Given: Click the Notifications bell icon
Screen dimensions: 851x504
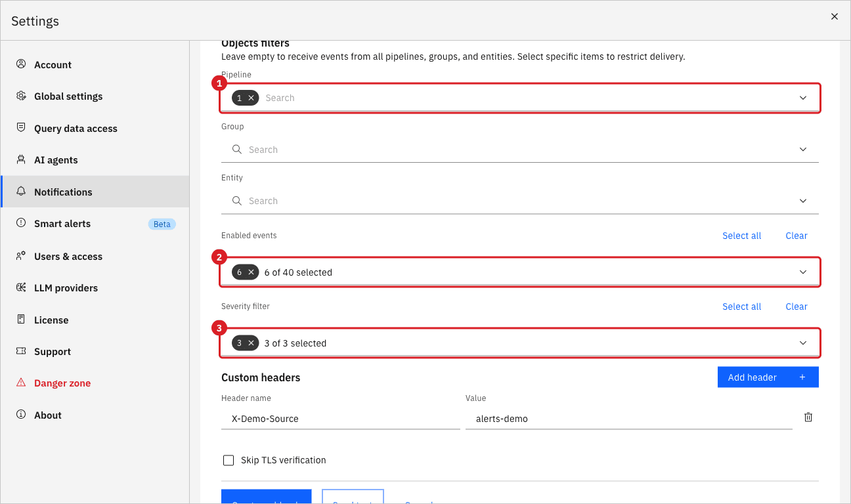Looking at the screenshot, I should pos(21,192).
